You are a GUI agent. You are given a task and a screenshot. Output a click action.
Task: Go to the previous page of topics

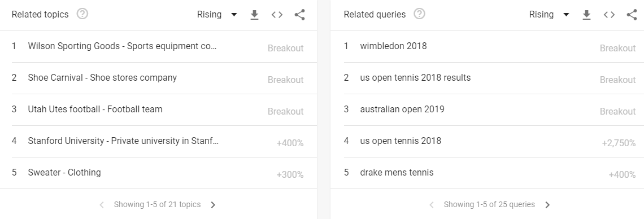[102, 205]
